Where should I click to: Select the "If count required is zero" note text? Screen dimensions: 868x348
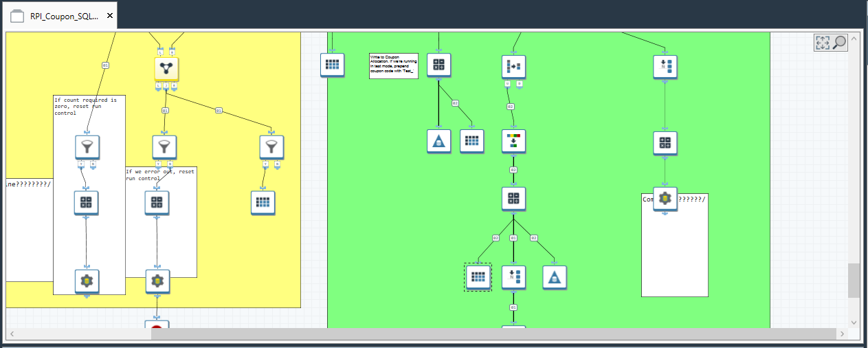pyautogui.click(x=85, y=106)
